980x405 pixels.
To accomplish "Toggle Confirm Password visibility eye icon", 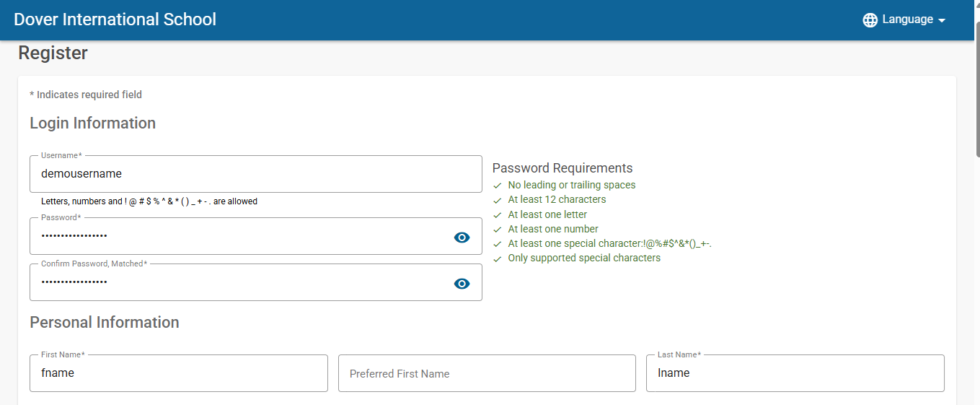I will pos(462,284).
